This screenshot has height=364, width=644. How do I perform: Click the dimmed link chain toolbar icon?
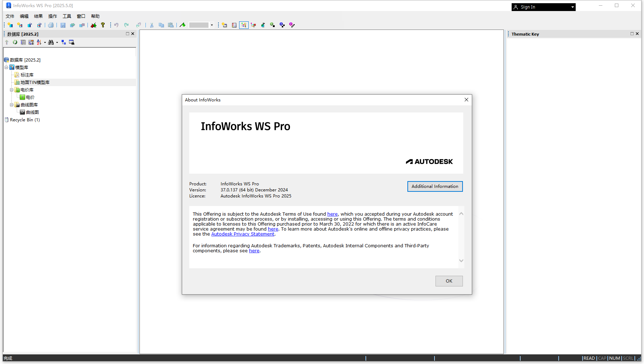point(138,25)
